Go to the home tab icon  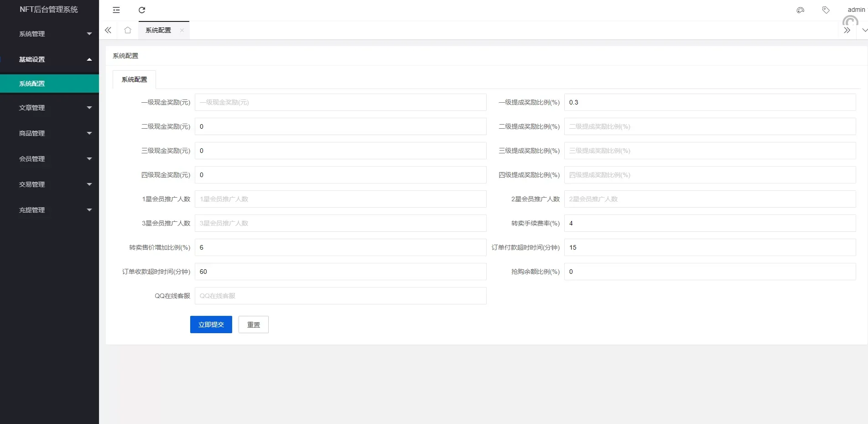point(128,30)
